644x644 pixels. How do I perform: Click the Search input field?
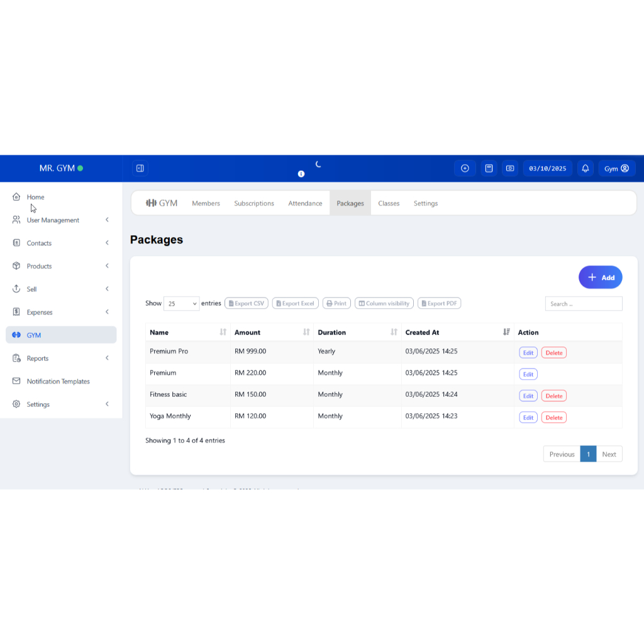tap(583, 304)
